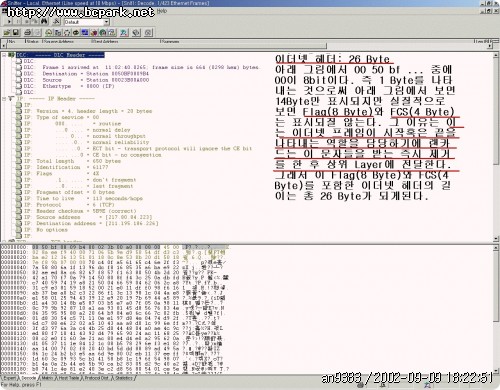The width and height of the screenshot is (500, 390).
Task: Select the Ethertype = 0800 (IP) line
Action: [69, 86]
